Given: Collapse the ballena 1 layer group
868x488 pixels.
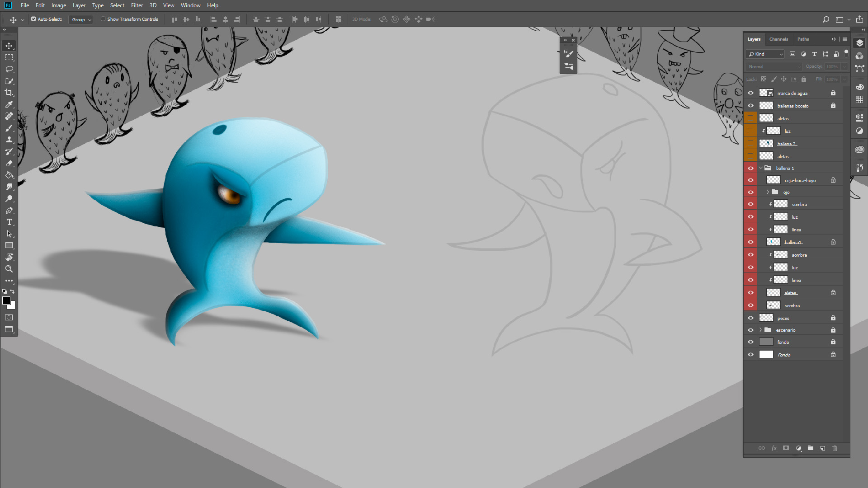Looking at the screenshot, I should tap(761, 168).
